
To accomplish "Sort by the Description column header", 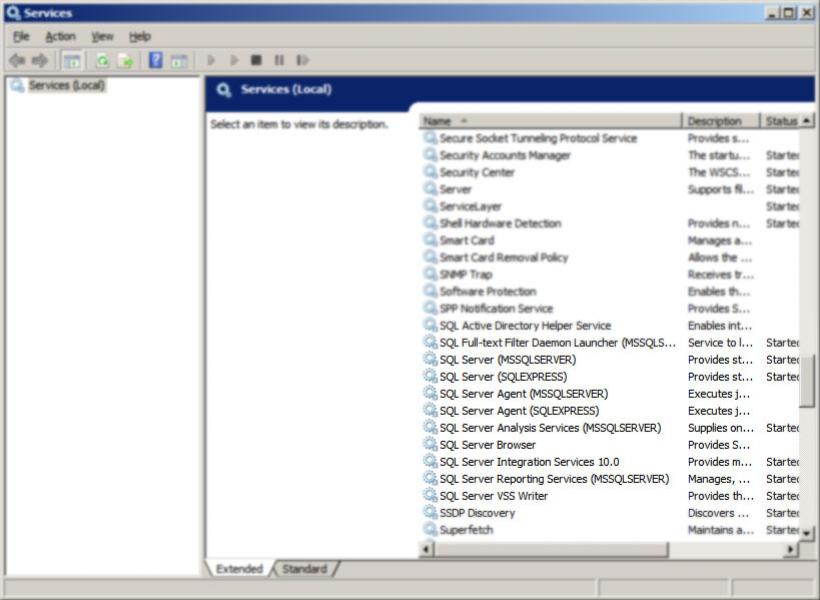I will click(721, 121).
